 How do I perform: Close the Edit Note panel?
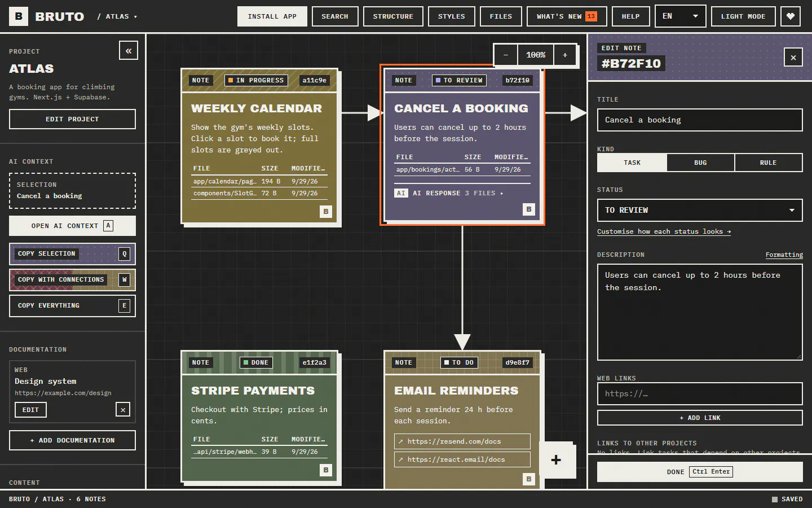pos(793,58)
